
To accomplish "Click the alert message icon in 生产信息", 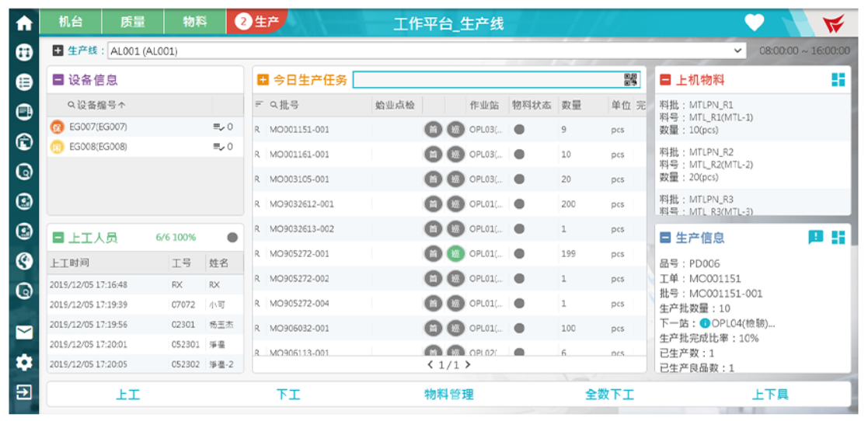I will tap(815, 238).
